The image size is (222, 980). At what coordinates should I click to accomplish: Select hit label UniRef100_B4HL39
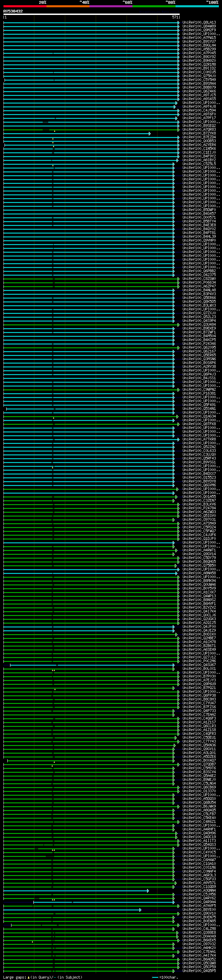coord(199,236)
